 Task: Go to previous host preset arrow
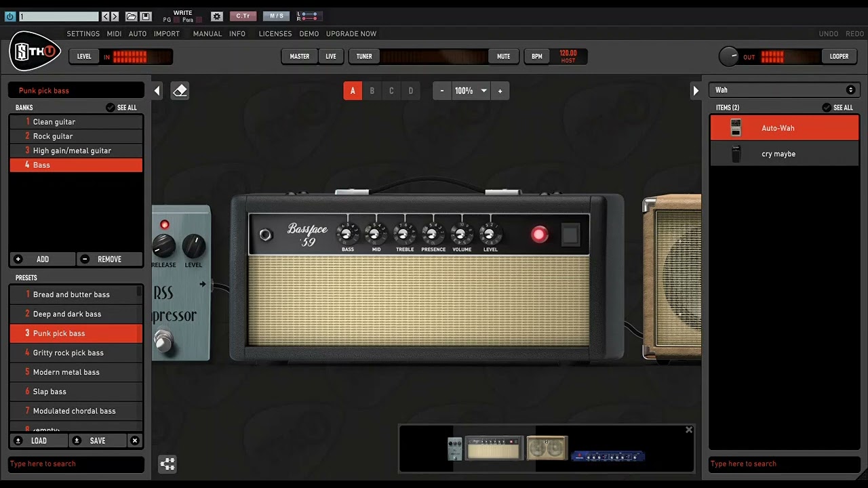point(105,16)
